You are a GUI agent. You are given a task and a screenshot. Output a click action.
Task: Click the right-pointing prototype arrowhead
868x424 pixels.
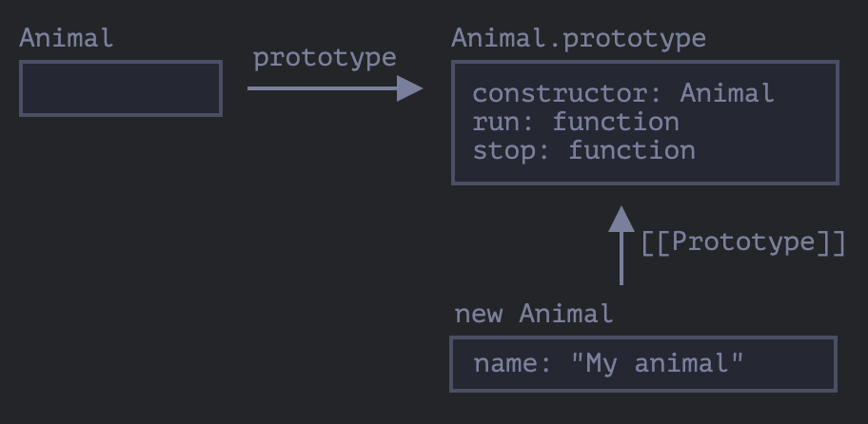(411, 88)
